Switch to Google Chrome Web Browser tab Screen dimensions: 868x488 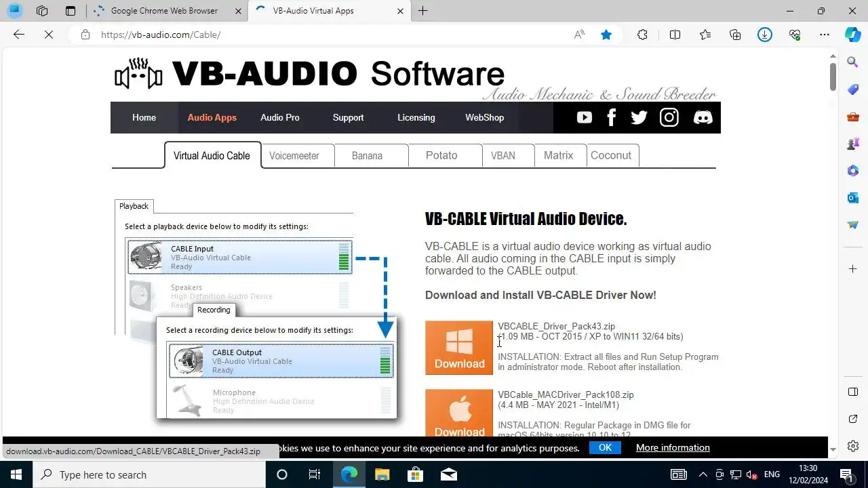click(x=164, y=11)
